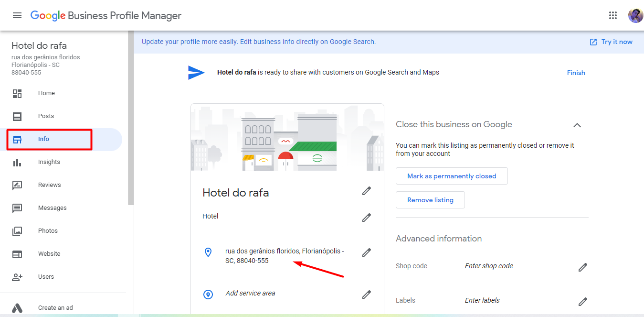Click the storefront illustration banner
The height and width of the screenshot is (317, 644).
pyautogui.click(x=287, y=137)
